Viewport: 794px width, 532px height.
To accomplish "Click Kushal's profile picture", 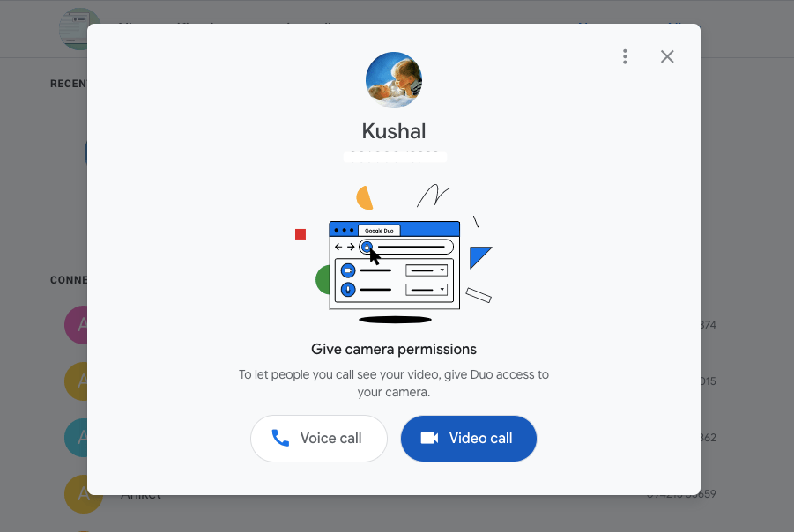I will pyautogui.click(x=394, y=80).
